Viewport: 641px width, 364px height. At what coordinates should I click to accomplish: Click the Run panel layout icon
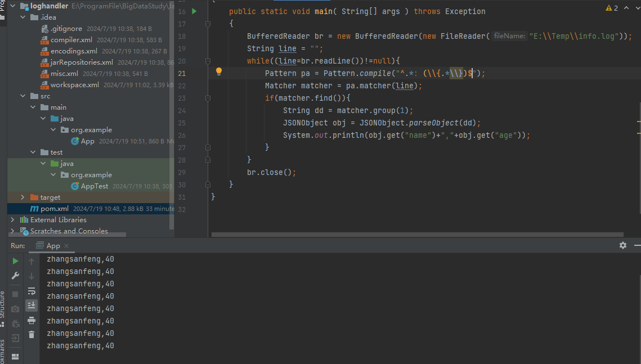[x=16, y=356]
